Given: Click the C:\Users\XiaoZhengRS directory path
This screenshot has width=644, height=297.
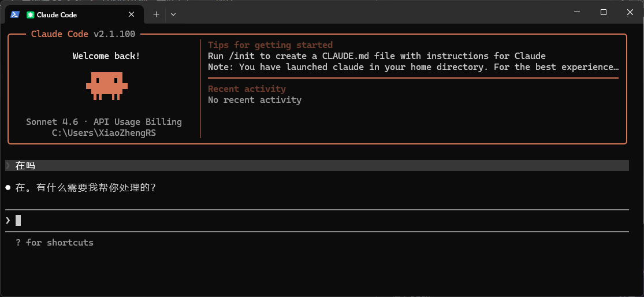Looking at the screenshot, I should 104,133.
